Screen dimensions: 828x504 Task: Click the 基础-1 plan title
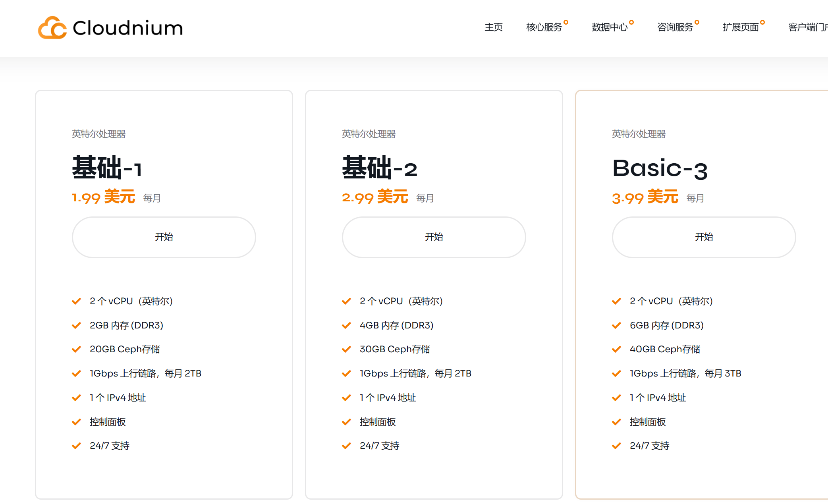(x=107, y=168)
